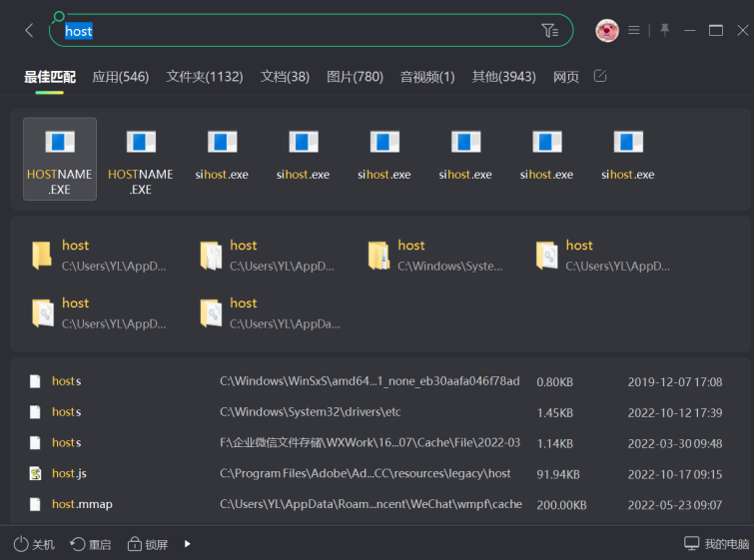Click 锁屏 lock screen button
754x560 pixels.
coord(148,544)
